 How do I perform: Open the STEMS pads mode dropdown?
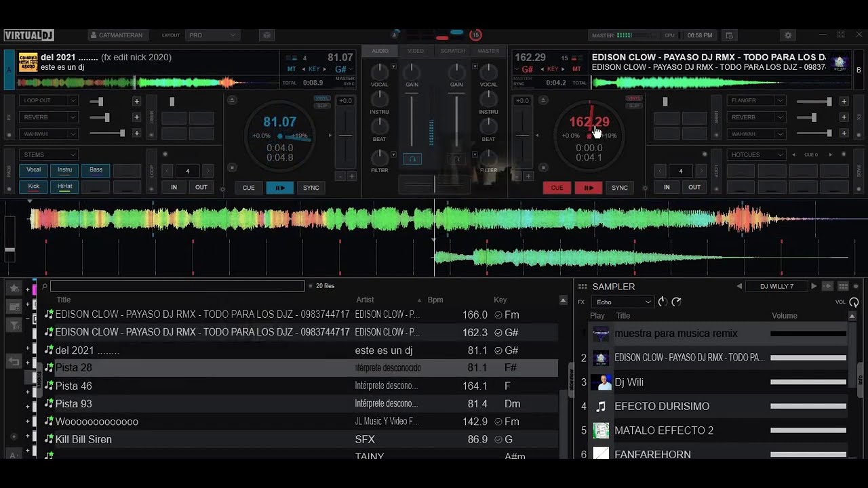coord(50,155)
